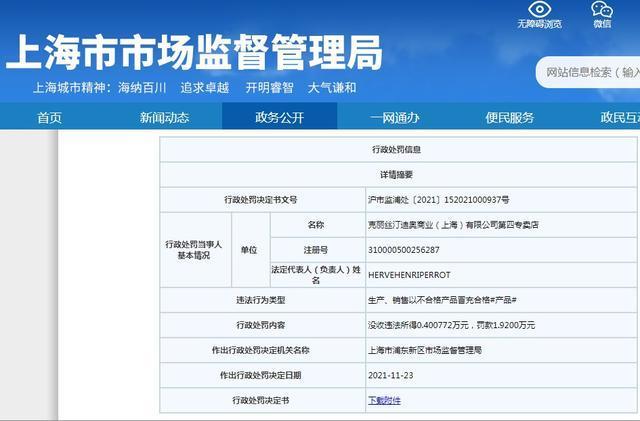Image resolution: width=640 pixels, height=421 pixels.
Task: Open the WeChat icon in header
Action: 602,9
